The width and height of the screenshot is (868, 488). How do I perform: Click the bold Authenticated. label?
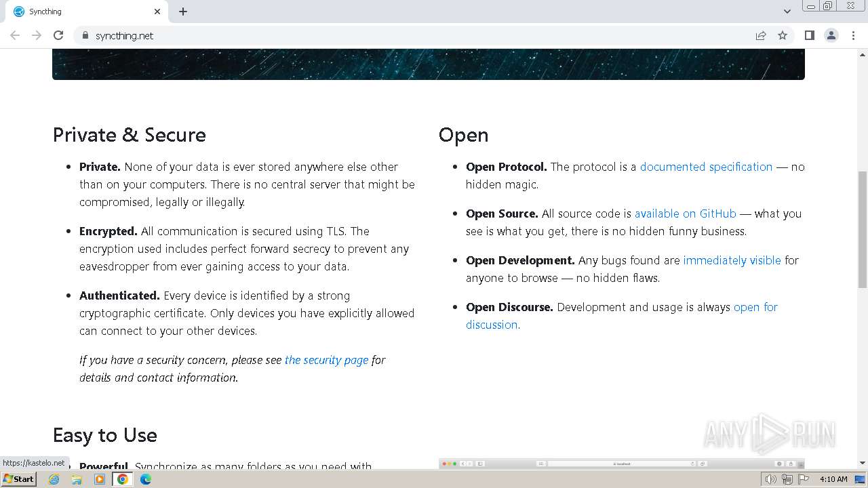coord(119,296)
